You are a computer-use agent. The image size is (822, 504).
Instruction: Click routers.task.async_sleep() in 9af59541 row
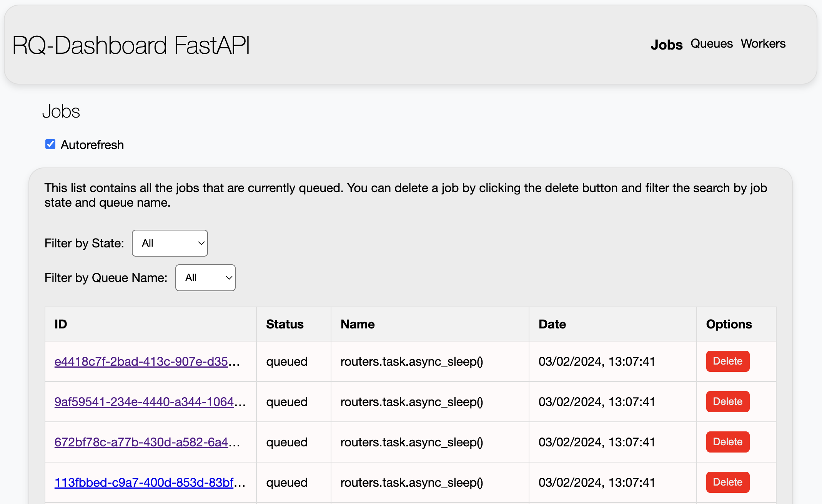tap(412, 402)
